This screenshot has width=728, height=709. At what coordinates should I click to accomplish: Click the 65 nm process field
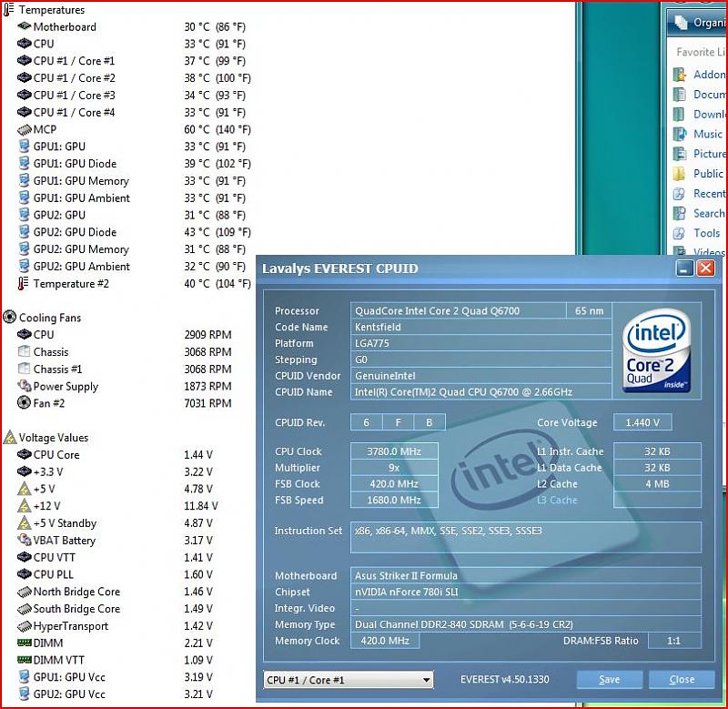coord(589,310)
